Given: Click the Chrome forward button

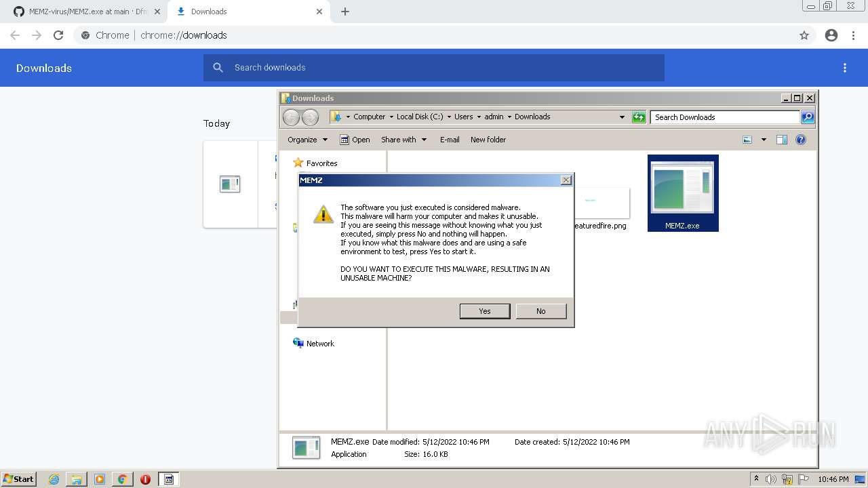Looking at the screenshot, I should pos(37,35).
